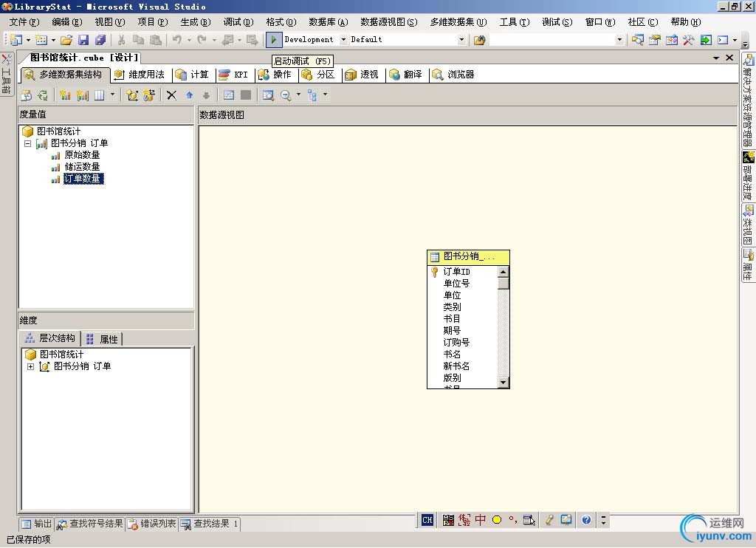Switch to the 操作 tab
This screenshot has height=548, width=756.
[x=275, y=75]
